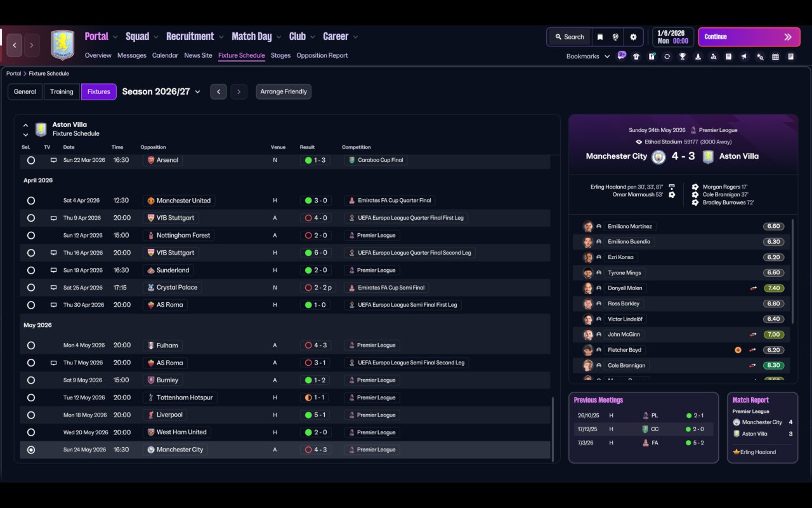Click the TV icon on the Crystal Palace row
Image resolution: width=812 pixels, height=508 pixels.
pos(54,288)
